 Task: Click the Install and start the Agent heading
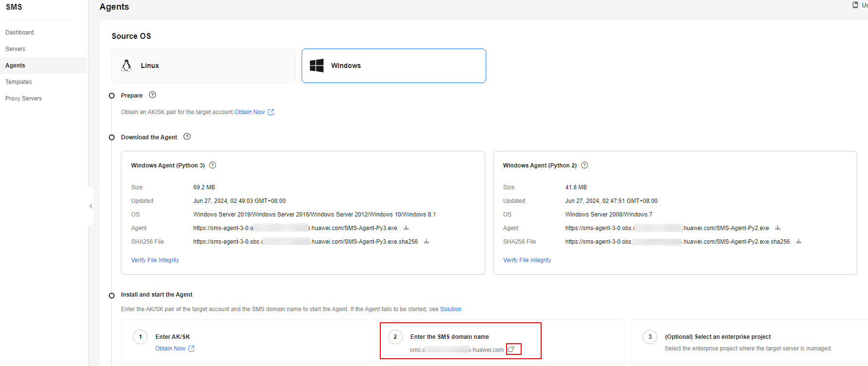[x=156, y=295]
